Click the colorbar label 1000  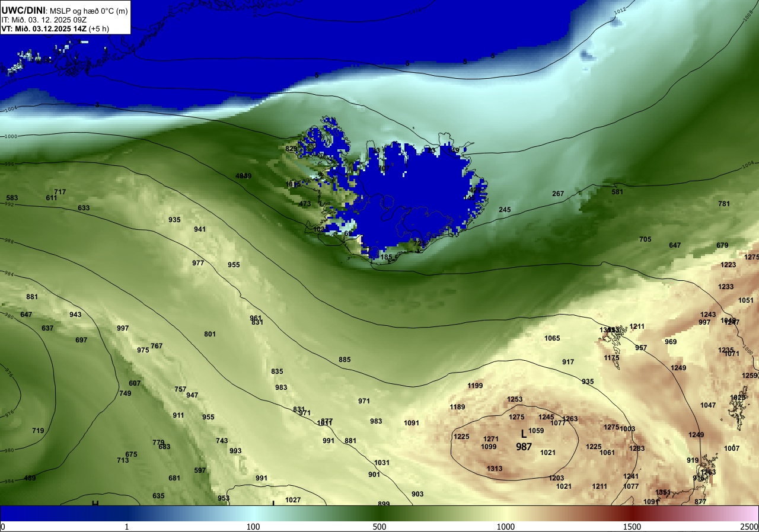pyautogui.click(x=506, y=527)
